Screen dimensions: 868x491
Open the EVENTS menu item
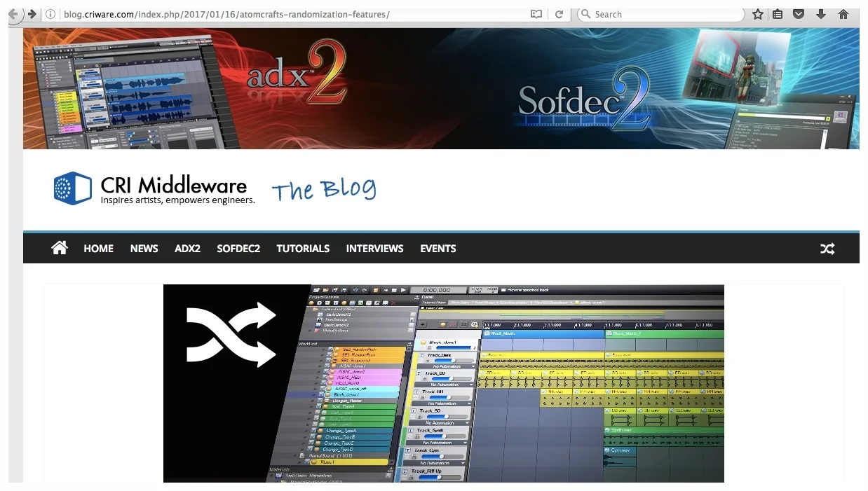pos(438,249)
